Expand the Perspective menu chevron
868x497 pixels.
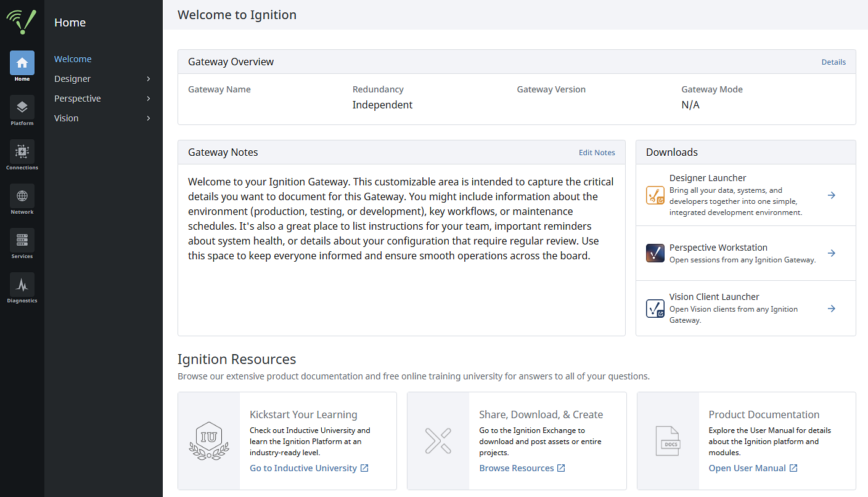coord(149,99)
